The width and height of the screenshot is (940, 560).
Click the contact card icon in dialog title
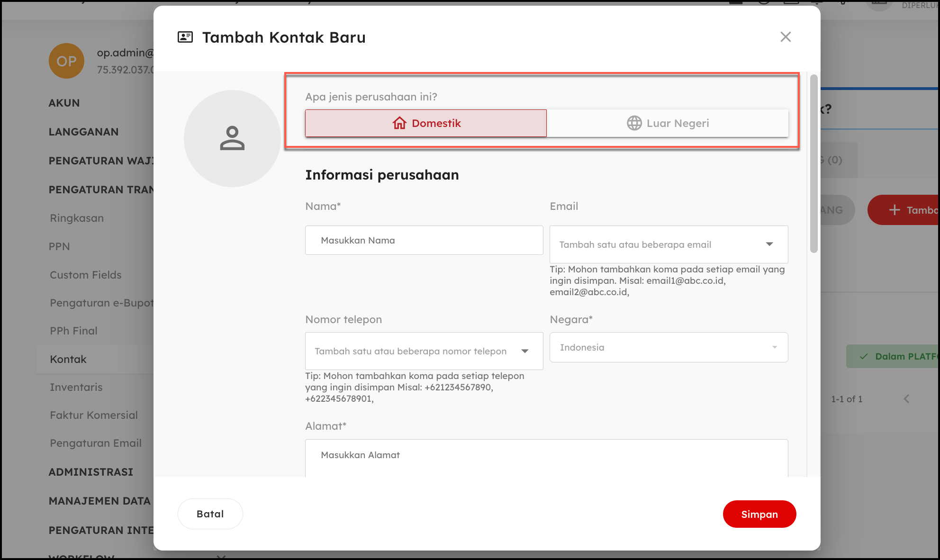pos(185,37)
